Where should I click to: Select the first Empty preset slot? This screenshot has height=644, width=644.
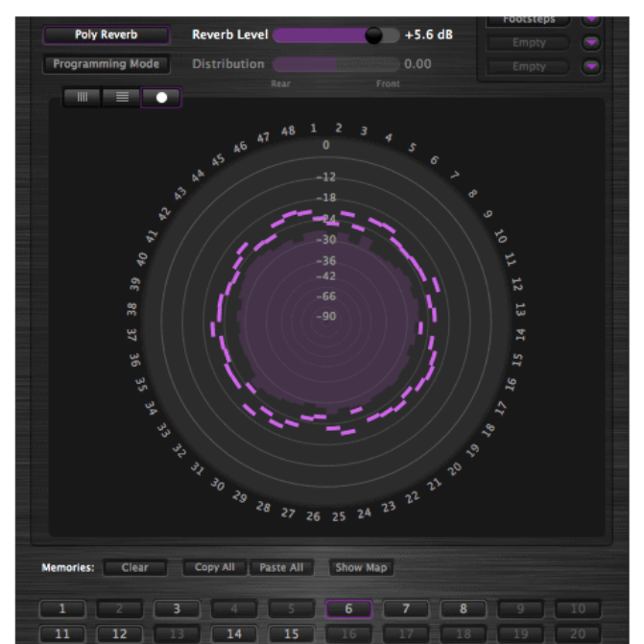click(x=528, y=42)
